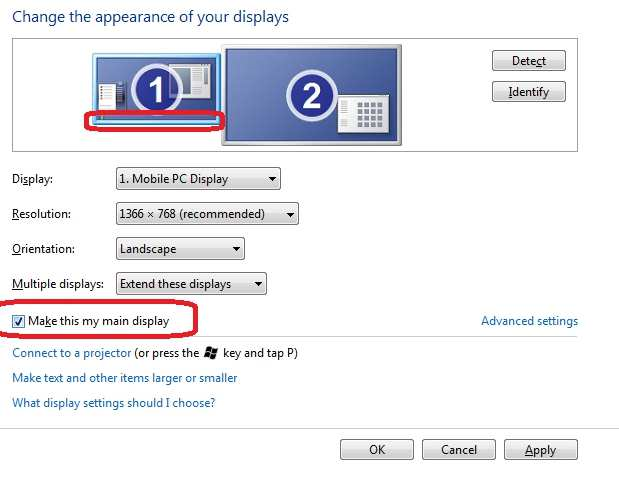Confirm changes with the OK button
Image resolution: width=619 pixels, height=484 pixels.
click(x=377, y=450)
